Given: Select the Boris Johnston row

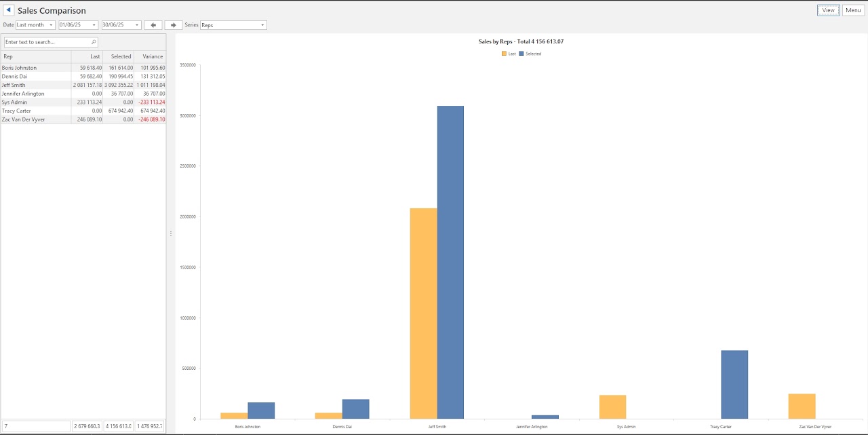Looking at the screenshot, I should click(83, 68).
